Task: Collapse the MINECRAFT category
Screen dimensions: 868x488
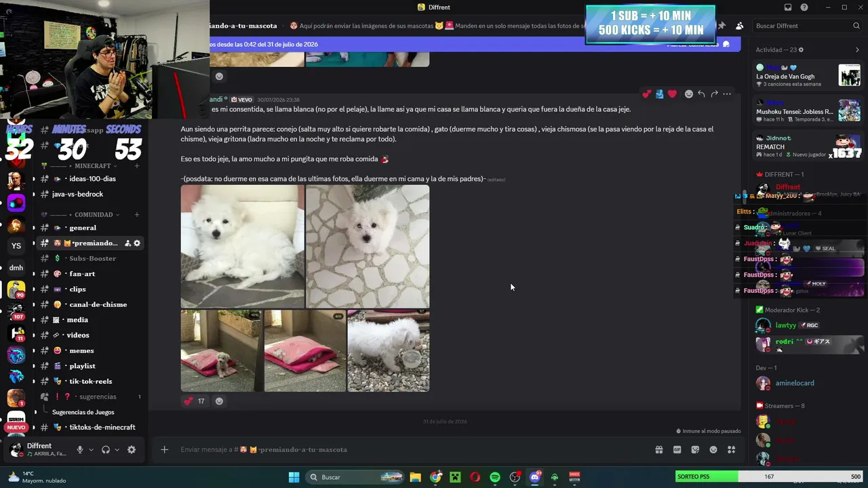Action: pos(93,166)
